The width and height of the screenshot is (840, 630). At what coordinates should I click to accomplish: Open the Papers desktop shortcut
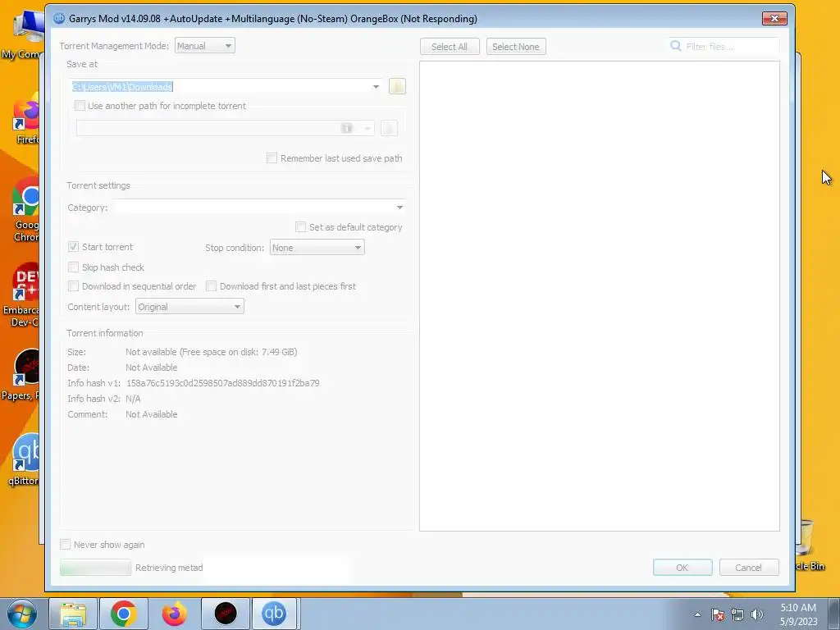[21, 374]
